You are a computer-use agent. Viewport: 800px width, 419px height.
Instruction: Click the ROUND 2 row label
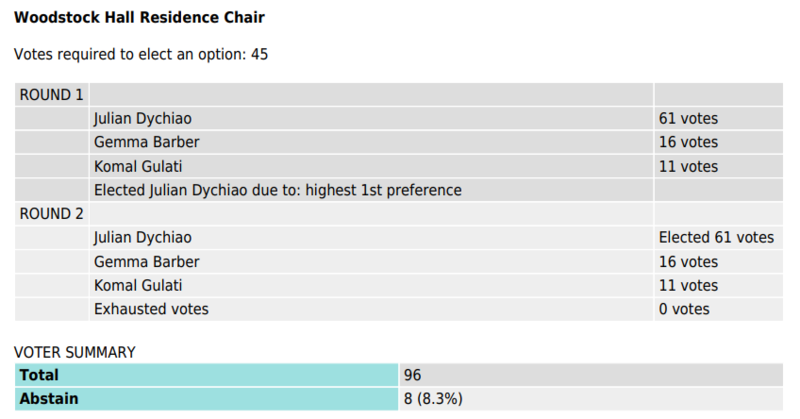pos(51,214)
